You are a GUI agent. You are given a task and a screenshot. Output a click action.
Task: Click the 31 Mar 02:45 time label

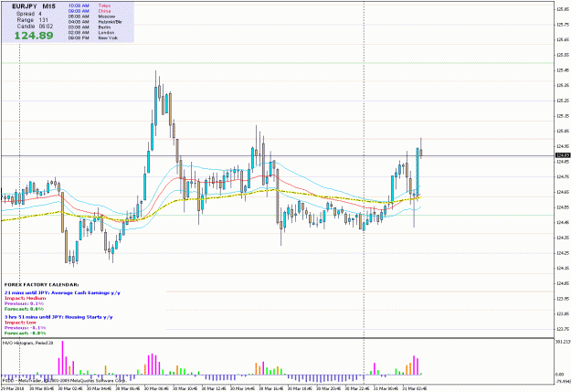tap(415, 388)
